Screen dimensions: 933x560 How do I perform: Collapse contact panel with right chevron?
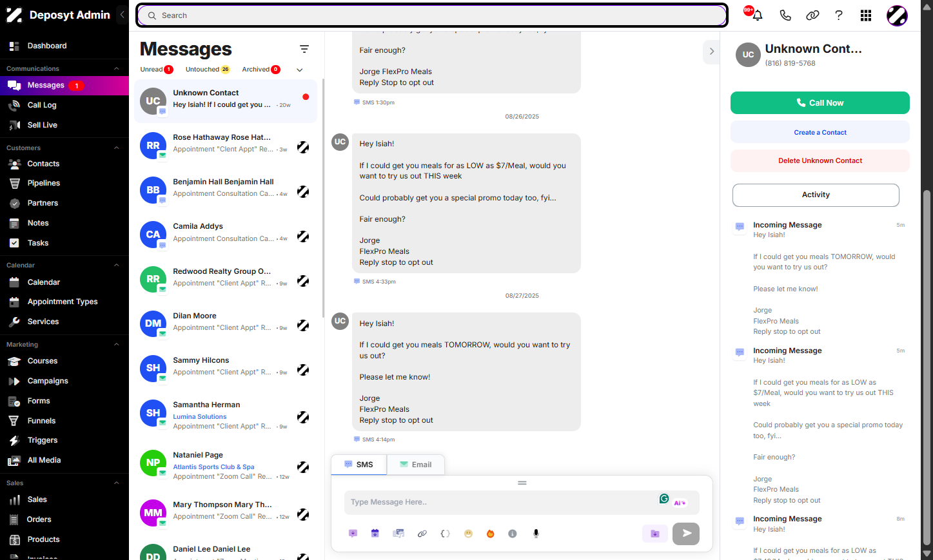click(x=711, y=51)
